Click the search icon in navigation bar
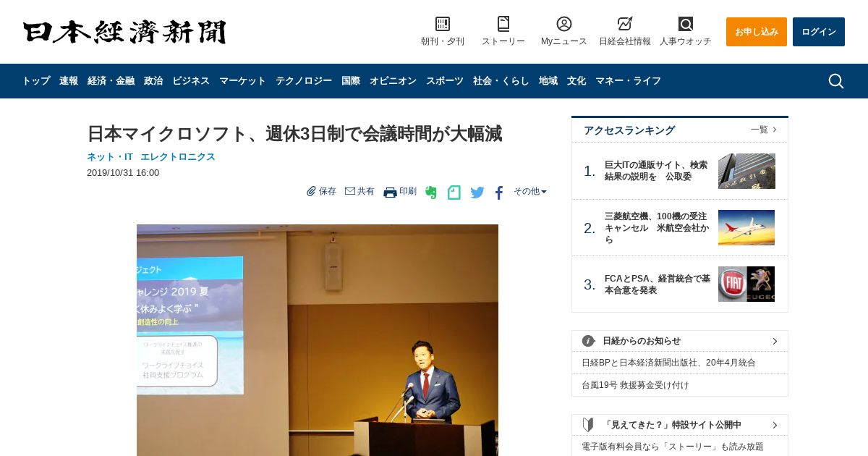The height and width of the screenshot is (456, 868). coord(836,81)
